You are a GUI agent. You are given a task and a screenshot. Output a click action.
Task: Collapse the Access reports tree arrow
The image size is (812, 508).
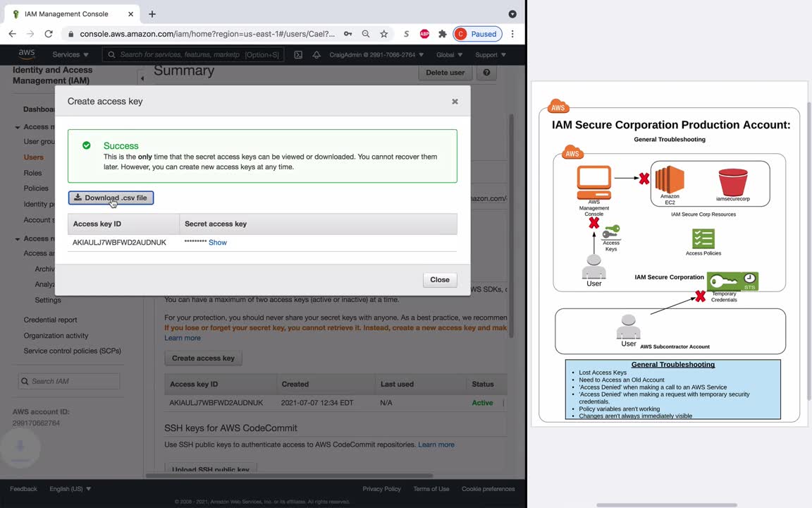click(x=18, y=239)
